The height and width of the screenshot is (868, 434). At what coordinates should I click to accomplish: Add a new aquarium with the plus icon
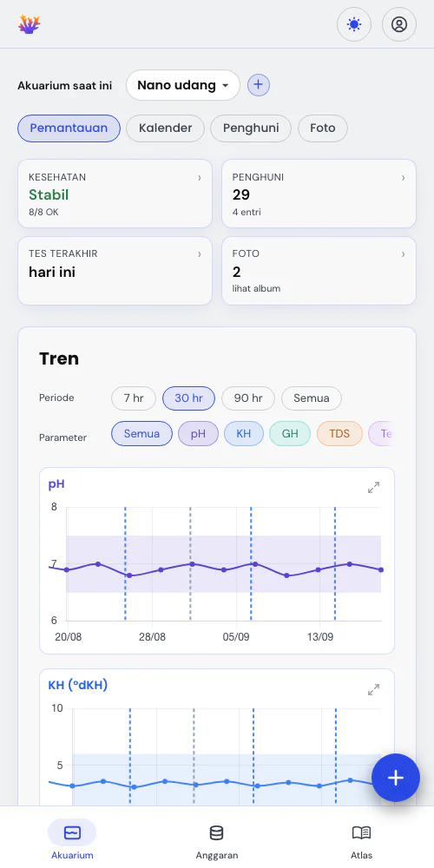259,85
